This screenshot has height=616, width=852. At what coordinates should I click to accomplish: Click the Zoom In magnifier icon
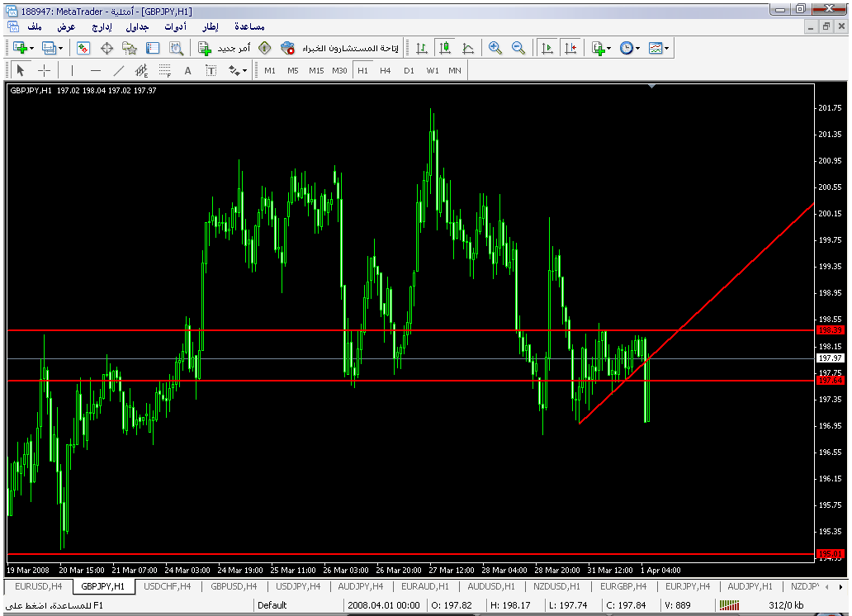[495, 49]
